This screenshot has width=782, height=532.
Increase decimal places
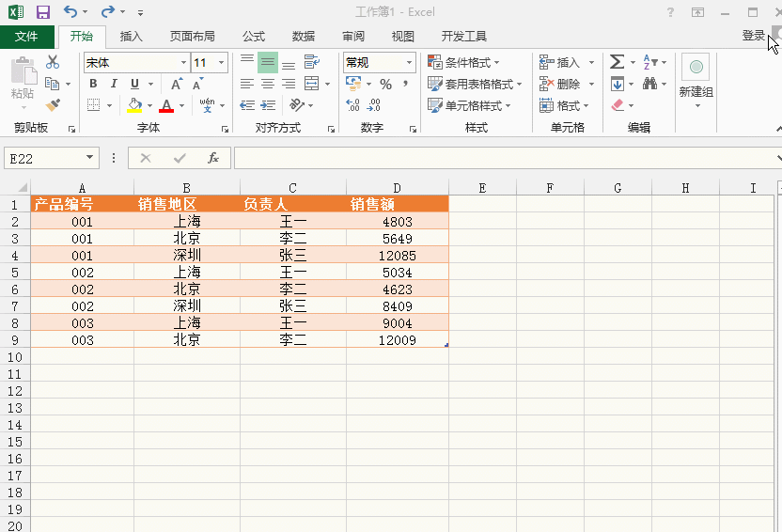click(352, 104)
